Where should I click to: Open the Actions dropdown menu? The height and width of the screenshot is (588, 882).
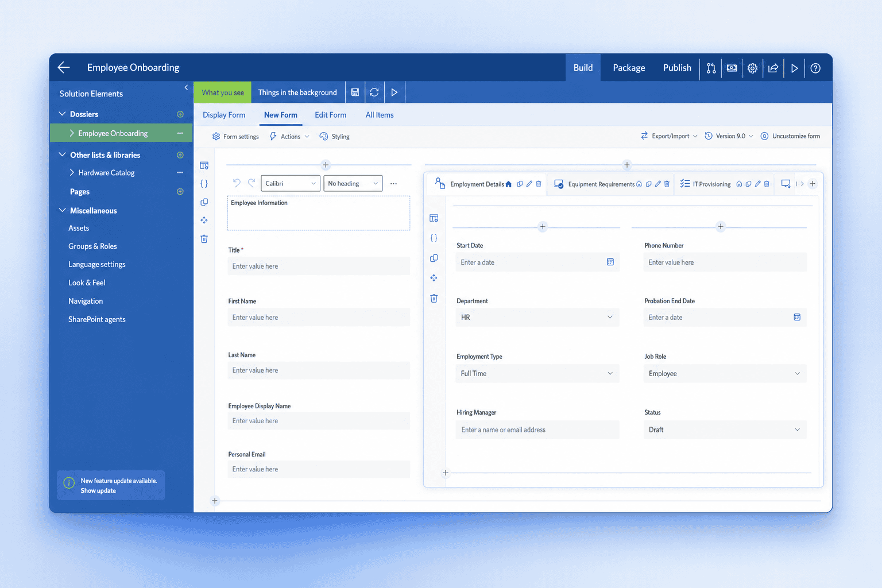290,137
